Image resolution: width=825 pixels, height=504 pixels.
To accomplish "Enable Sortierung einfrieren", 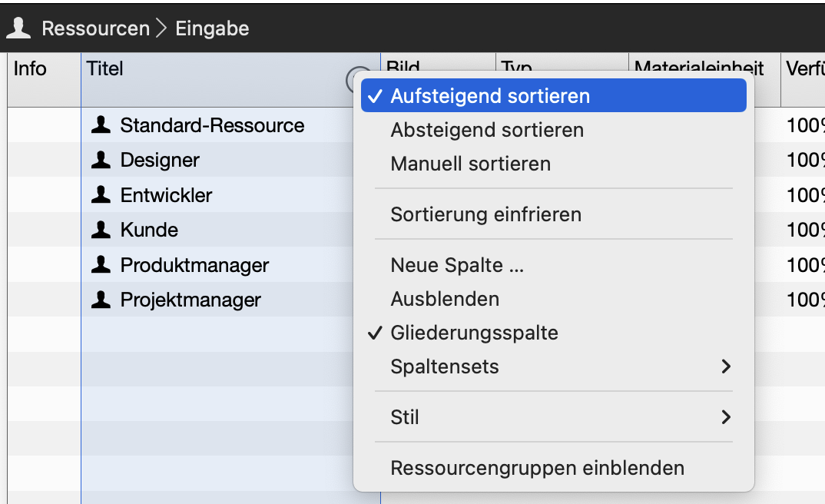I will pos(554,214).
